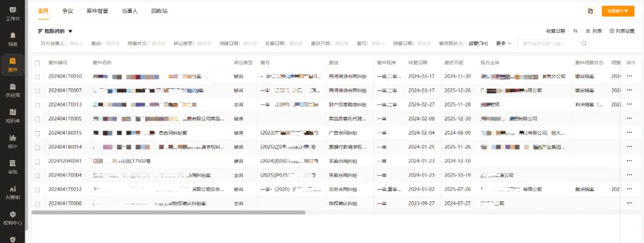This screenshot has width=644, height=243.
Task: Open more actions for case 202404170005
Action: (x=629, y=119)
